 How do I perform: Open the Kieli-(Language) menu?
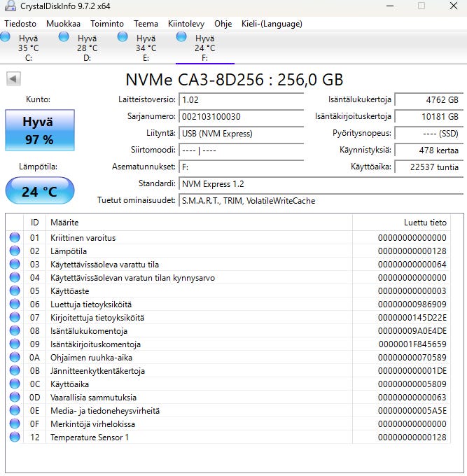[x=272, y=24]
